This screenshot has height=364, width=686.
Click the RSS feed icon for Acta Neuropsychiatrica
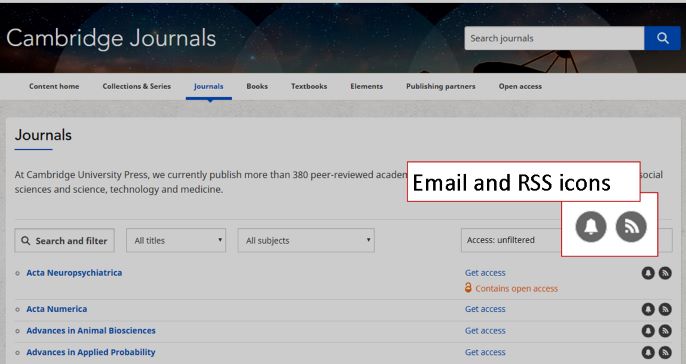pos(665,273)
